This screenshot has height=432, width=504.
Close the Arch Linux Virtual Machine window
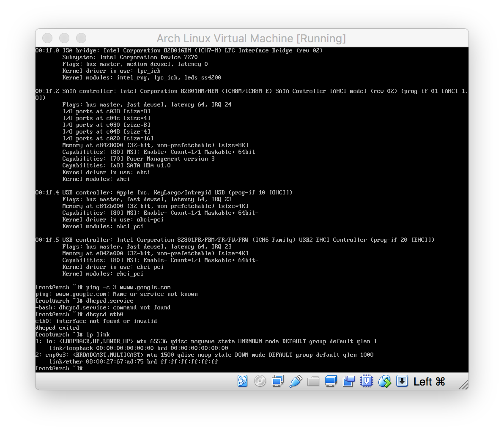(x=47, y=38)
